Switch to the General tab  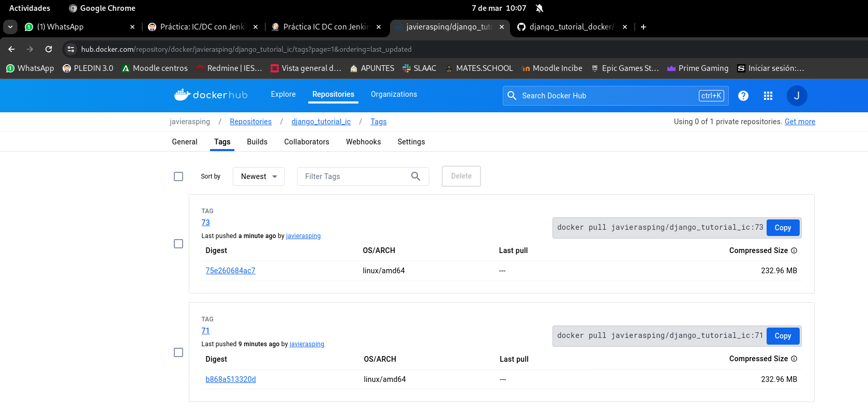(185, 142)
